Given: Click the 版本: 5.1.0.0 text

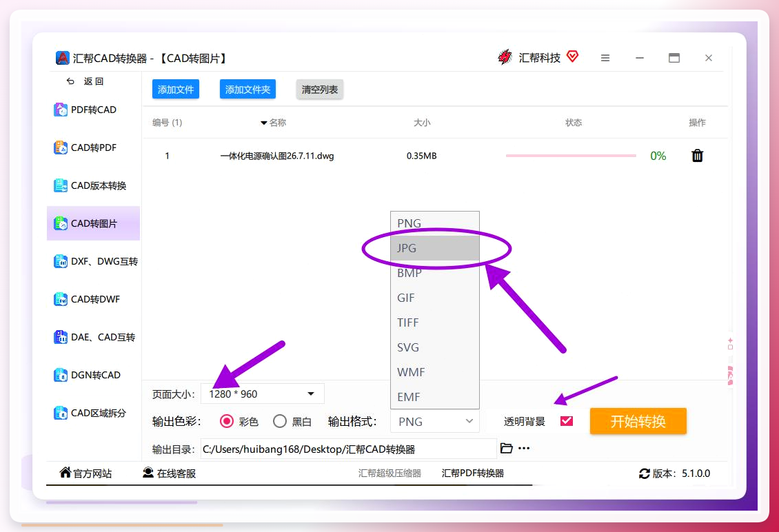Looking at the screenshot, I should point(681,474).
